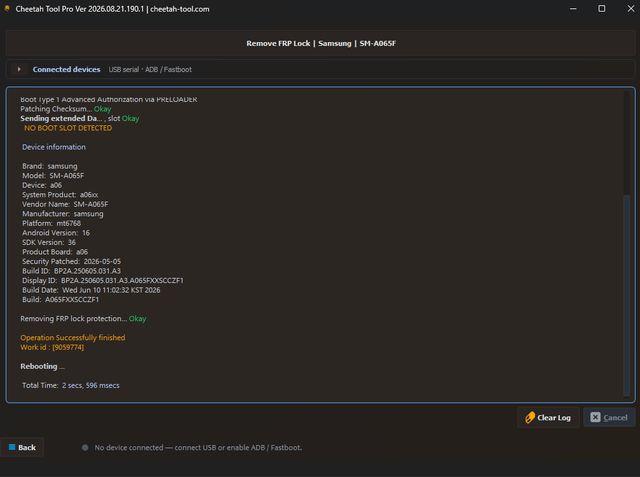Click the 'Platform: mt6768' line
The height and width of the screenshot is (477, 640).
[x=51, y=223]
